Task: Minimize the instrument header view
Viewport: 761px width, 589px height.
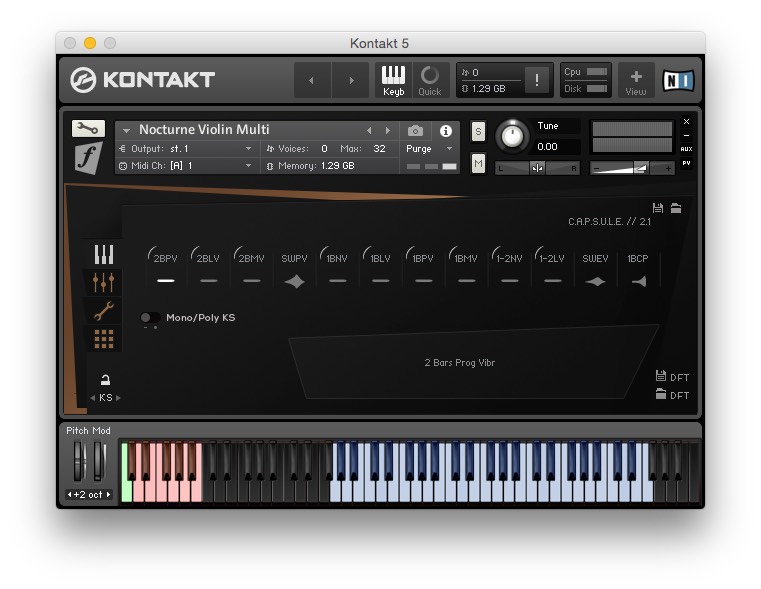Action: [x=686, y=135]
